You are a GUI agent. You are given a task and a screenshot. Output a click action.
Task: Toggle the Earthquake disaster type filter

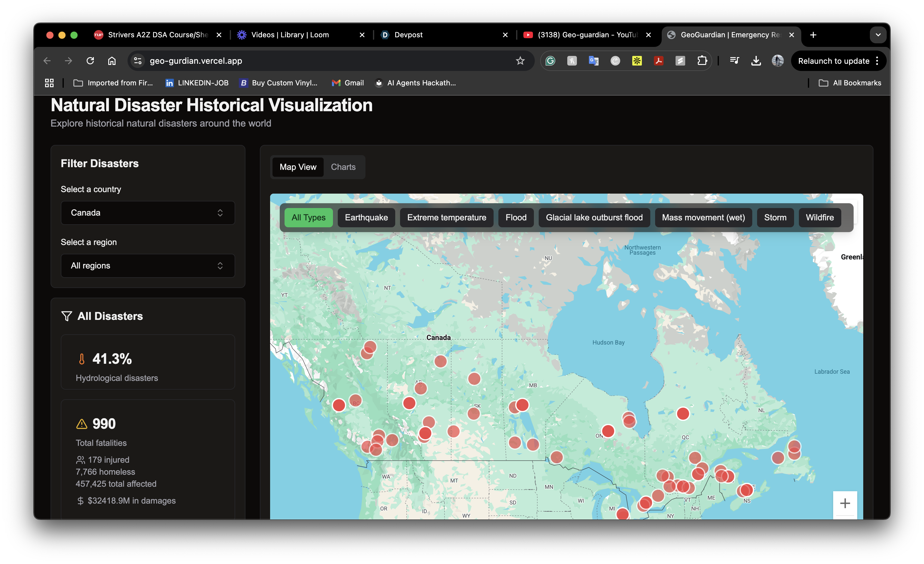click(366, 217)
